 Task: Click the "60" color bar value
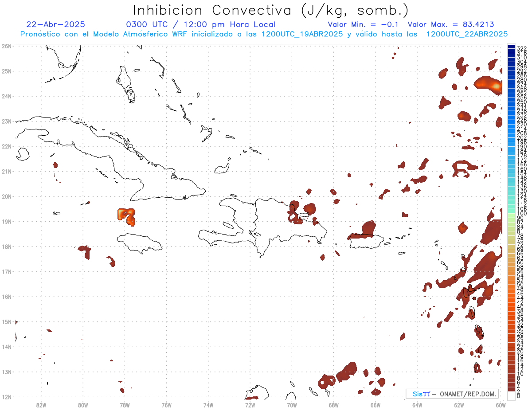(520, 262)
